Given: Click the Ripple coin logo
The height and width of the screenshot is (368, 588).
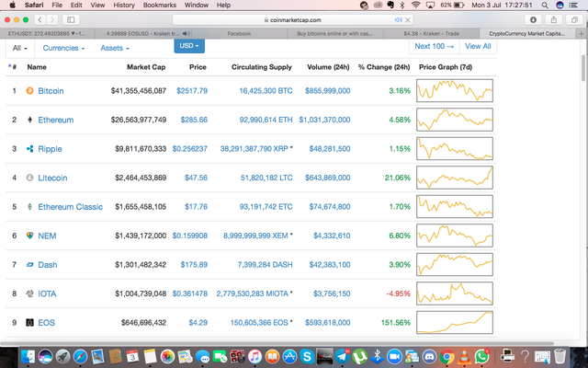Looking at the screenshot, I should pos(29,149).
